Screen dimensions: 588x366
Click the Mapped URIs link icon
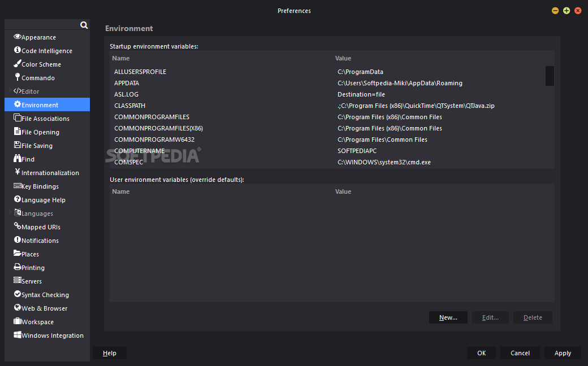tap(18, 226)
